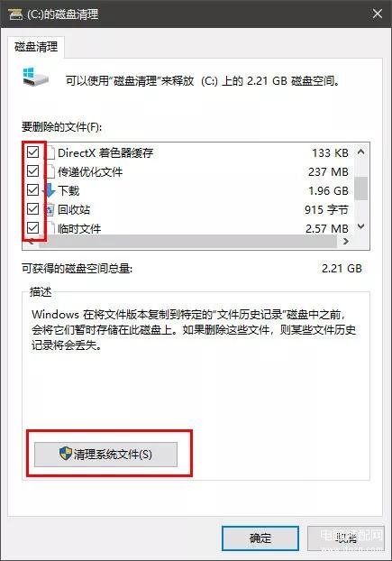Image resolution: width=392 pixels, height=561 pixels.
Task: Click the Disk Cleanup title bar icon
Action: click(15, 14)
